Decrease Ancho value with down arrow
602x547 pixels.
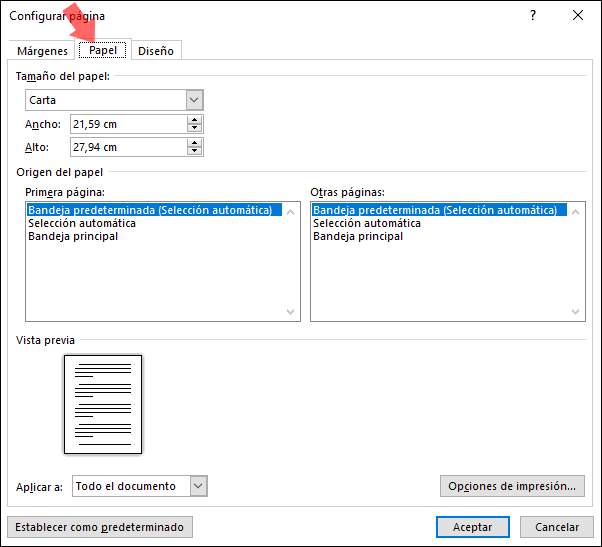[x=195, y=128]
